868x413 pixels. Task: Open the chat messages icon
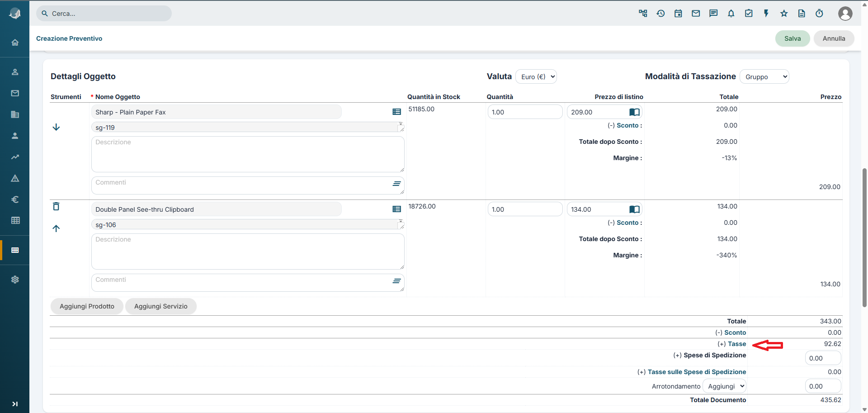click(x=713, y=14)
